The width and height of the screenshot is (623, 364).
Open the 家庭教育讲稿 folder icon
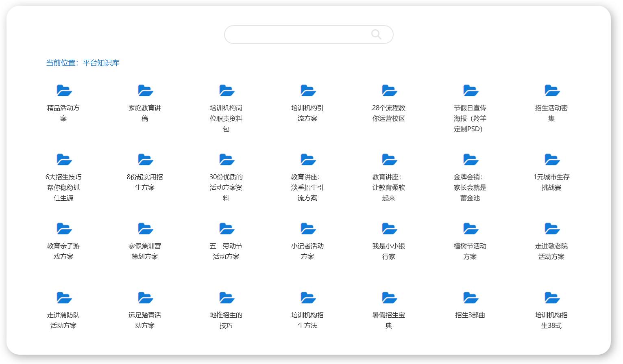pos(145,91)
